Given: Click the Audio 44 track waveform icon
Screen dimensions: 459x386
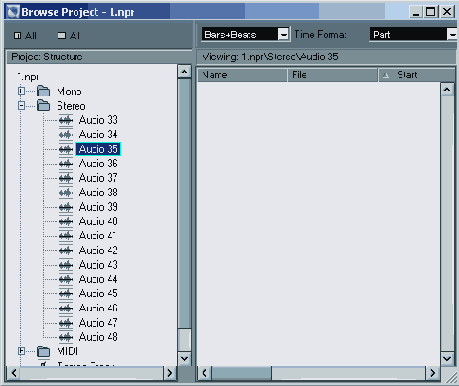Looking at the screenshot, I should tap(66, 279).
